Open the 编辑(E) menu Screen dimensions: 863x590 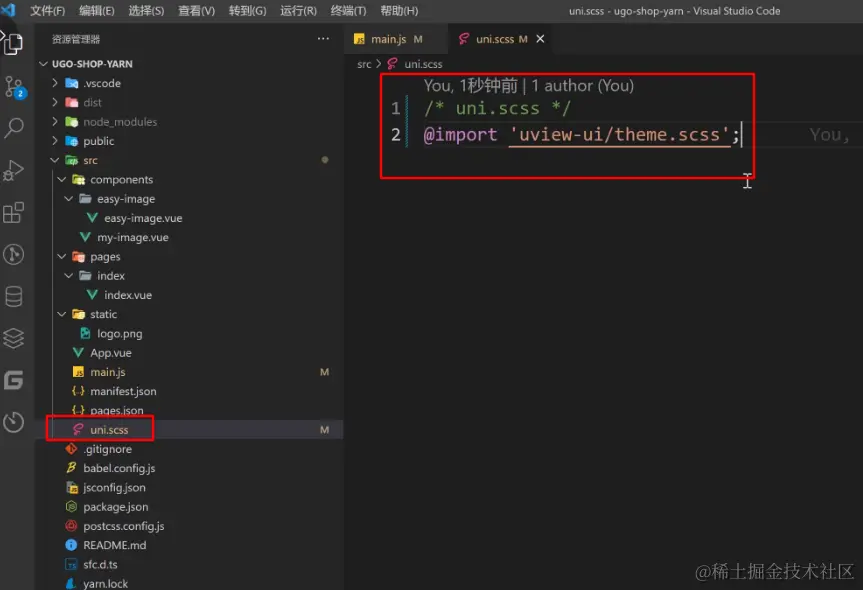(96, 10)
